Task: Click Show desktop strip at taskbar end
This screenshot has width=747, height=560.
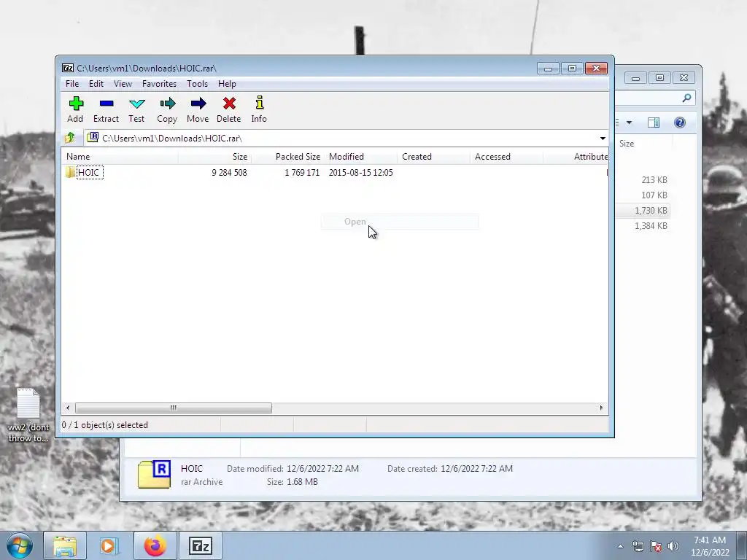Action: (743, 546)
